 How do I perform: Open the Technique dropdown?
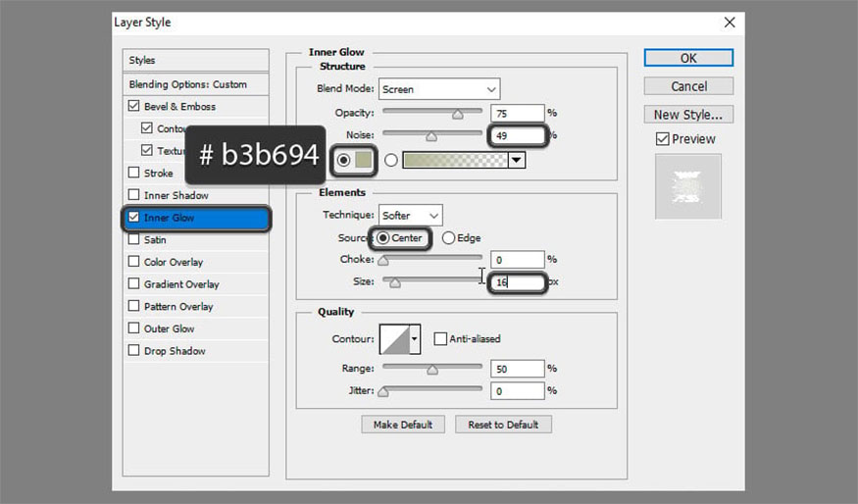pos(411,215)
